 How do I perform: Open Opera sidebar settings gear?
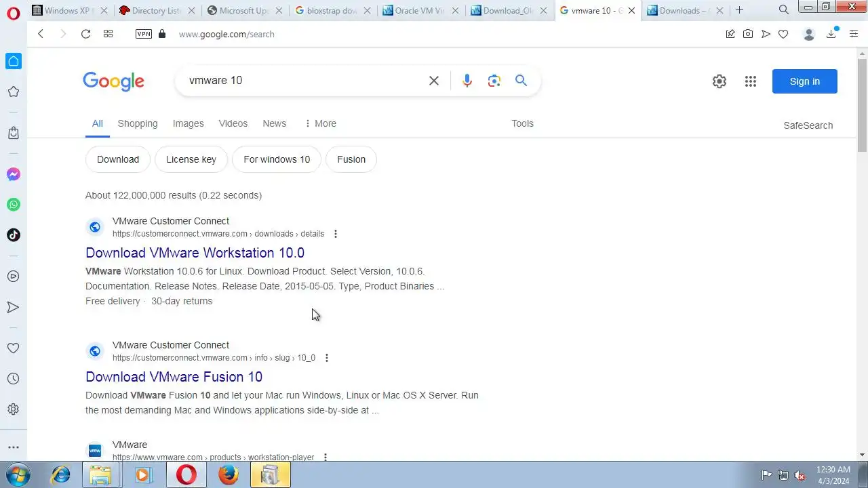tap(14, 409)
